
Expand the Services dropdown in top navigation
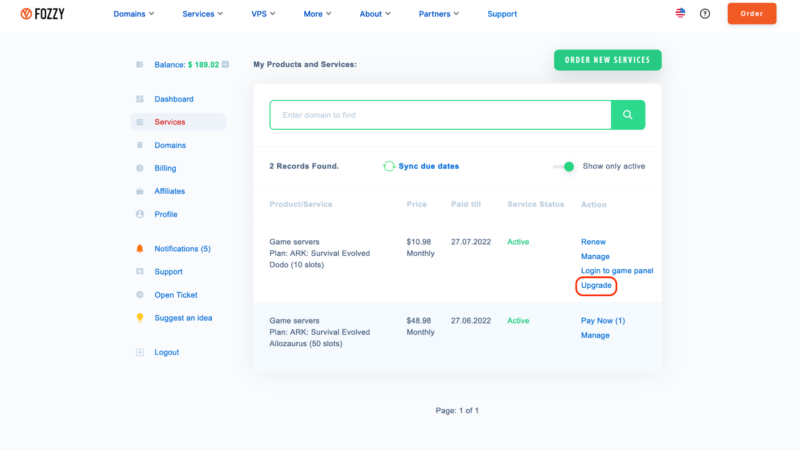[203, 14]
